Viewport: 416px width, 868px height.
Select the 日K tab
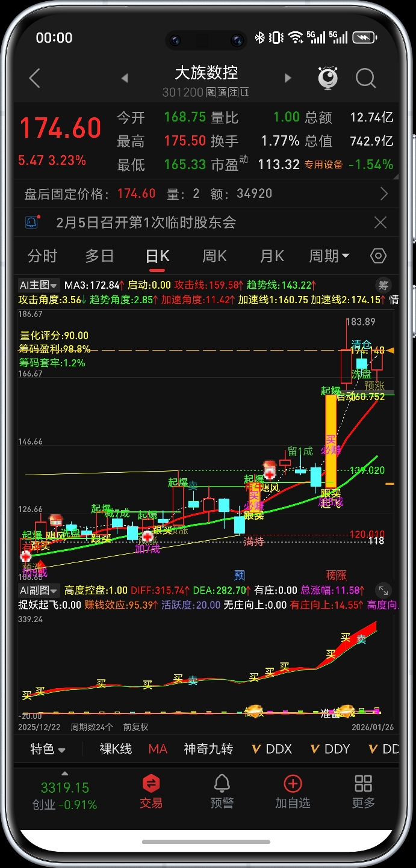(157, 256)
